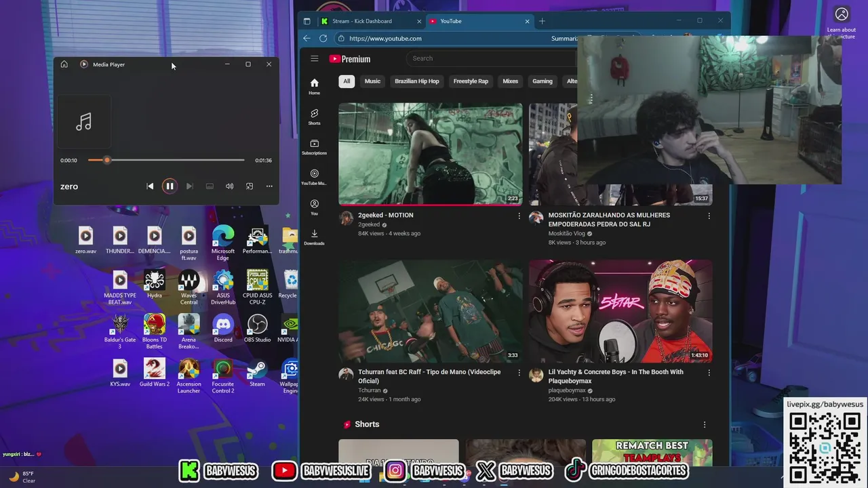868x488 pixels.
Task: Open Downloads in YouTube sidebar
Action: [x=314, y=237]
